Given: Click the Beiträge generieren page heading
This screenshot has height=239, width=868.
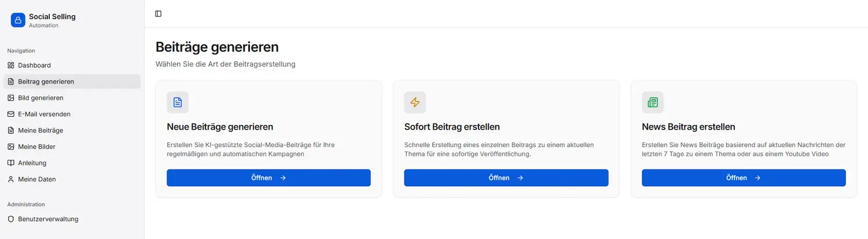Looking at the screenshot, I should coord(217,47).
